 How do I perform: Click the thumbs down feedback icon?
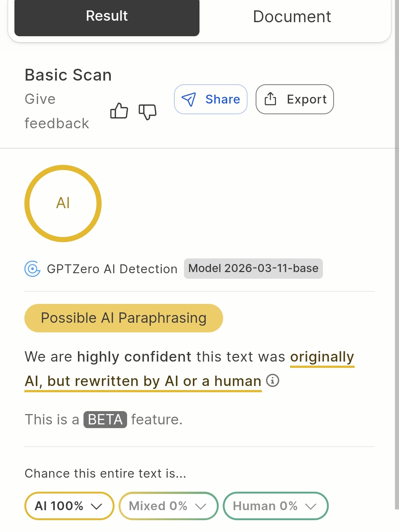[147, 111]
